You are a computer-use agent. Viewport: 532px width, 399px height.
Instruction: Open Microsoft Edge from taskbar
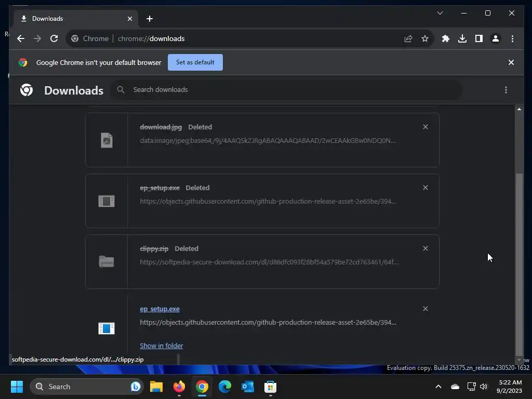coord(224,387)
